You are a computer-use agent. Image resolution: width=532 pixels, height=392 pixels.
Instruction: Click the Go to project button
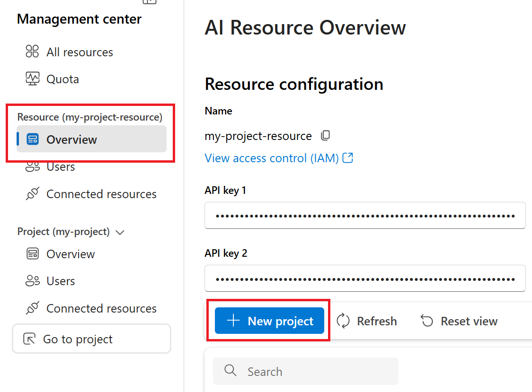(92, 339)
